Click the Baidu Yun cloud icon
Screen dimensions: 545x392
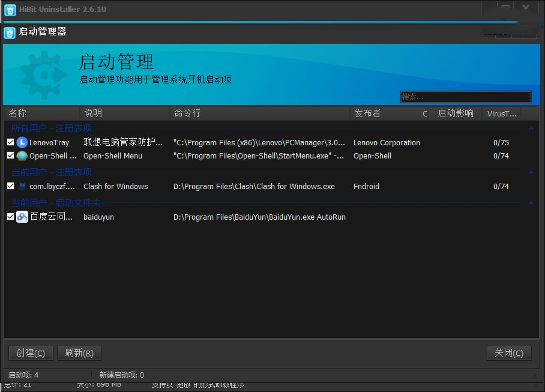click(x=22, y=217)
